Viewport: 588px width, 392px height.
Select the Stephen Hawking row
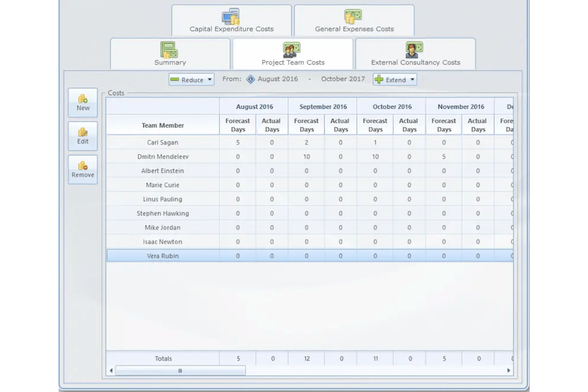(310, 213)
